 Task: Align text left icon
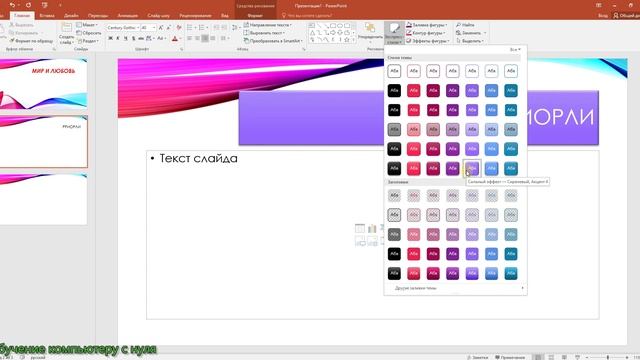coord(189,38)
